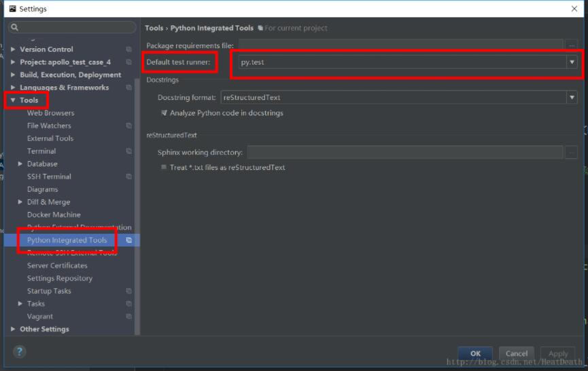Click the Sphinx working directory field

(405, 152)
